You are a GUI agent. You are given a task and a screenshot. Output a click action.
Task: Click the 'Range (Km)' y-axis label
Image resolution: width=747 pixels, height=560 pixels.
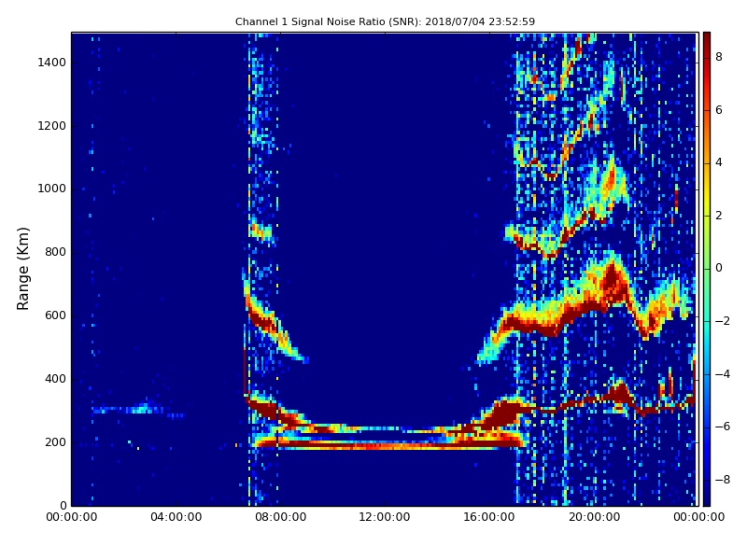pos(22,269)
